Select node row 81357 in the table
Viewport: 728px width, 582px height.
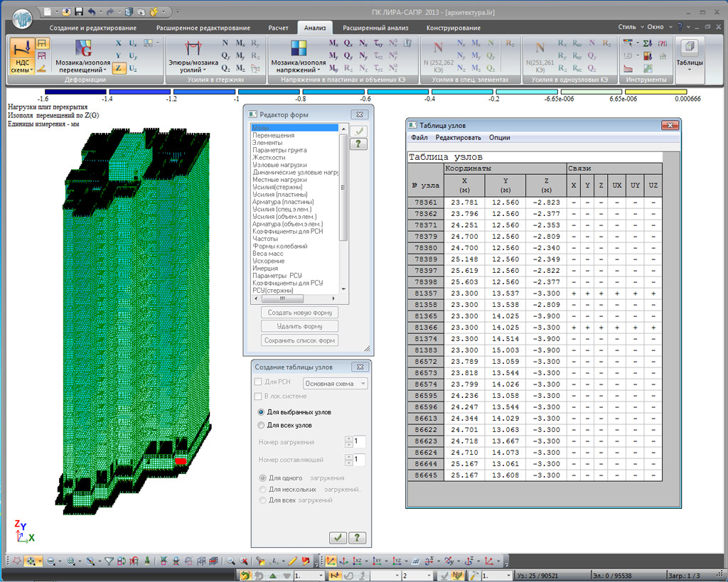[x=425, y=293]
